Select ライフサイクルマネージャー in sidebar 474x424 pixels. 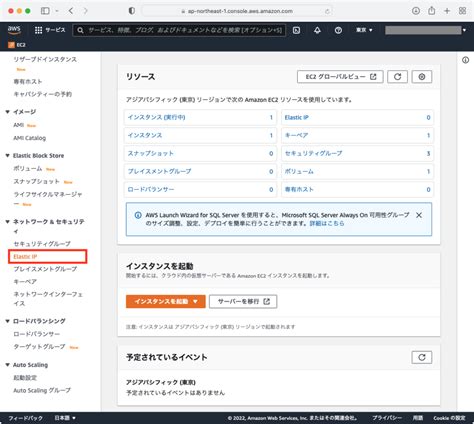[x=48, y=199]
